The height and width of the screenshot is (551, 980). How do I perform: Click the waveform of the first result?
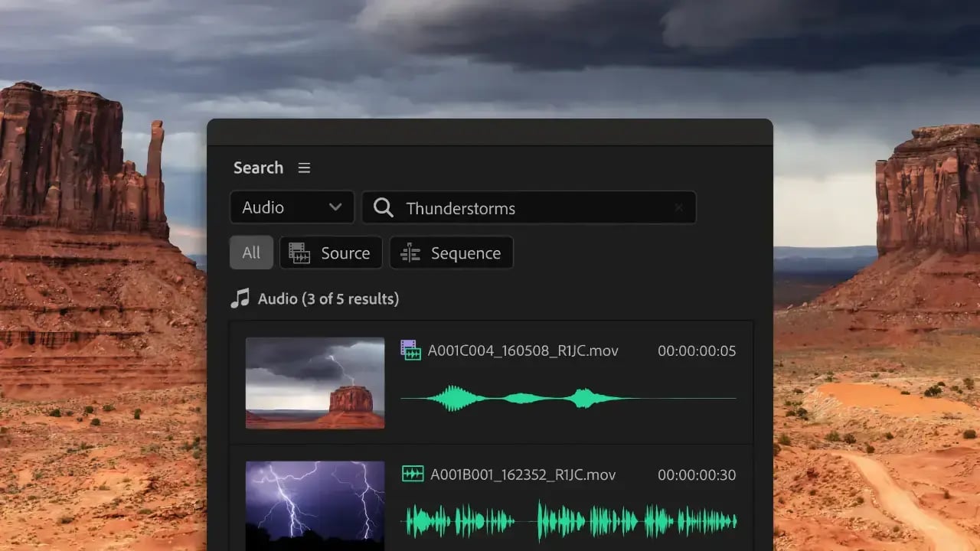[x=567, y=398]
